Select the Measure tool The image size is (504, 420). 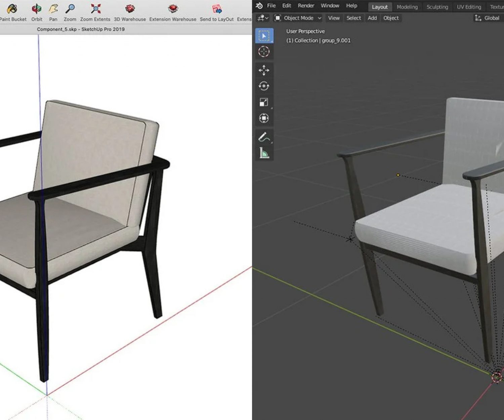[x=264, y=153]
